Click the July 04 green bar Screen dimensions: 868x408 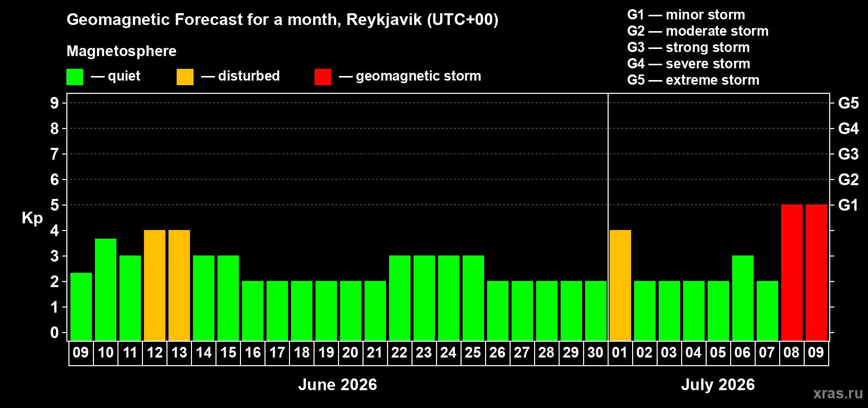coord(694,311)
